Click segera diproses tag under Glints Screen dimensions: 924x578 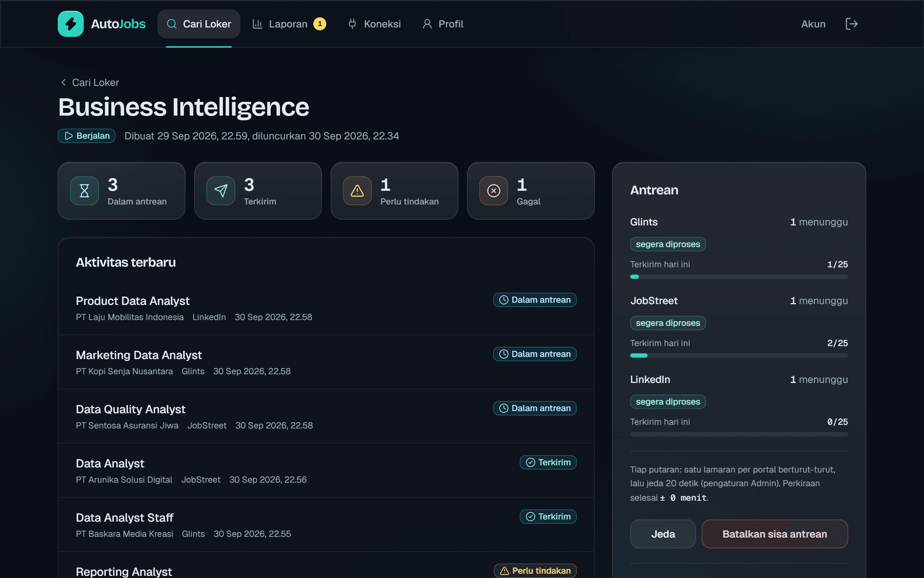pos(668,244)
